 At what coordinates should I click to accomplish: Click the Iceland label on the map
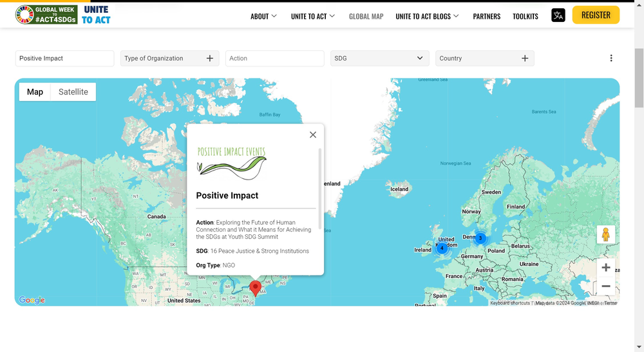point(399,189)
